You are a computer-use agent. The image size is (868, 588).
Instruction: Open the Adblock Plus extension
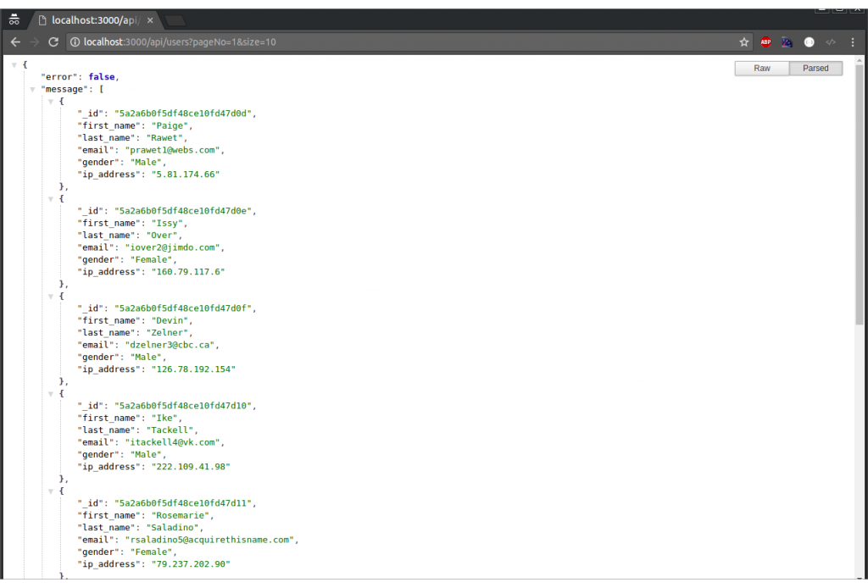click(x=765, y=42)
